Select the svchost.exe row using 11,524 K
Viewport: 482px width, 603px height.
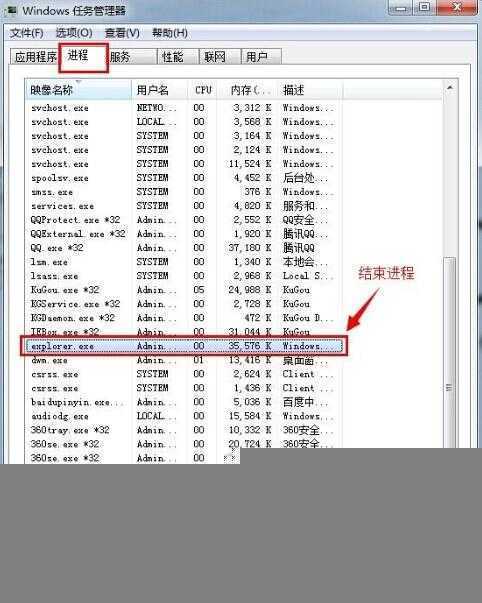(184, 164)
